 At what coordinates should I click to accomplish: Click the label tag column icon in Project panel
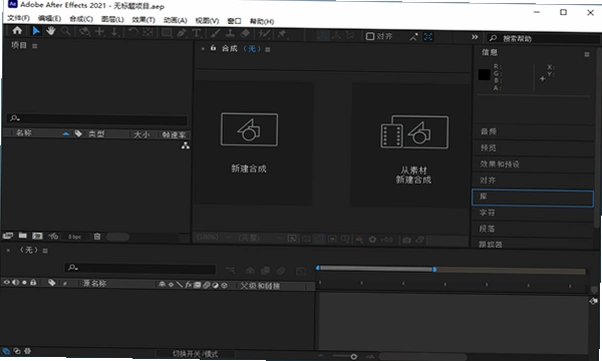point(78,134)
